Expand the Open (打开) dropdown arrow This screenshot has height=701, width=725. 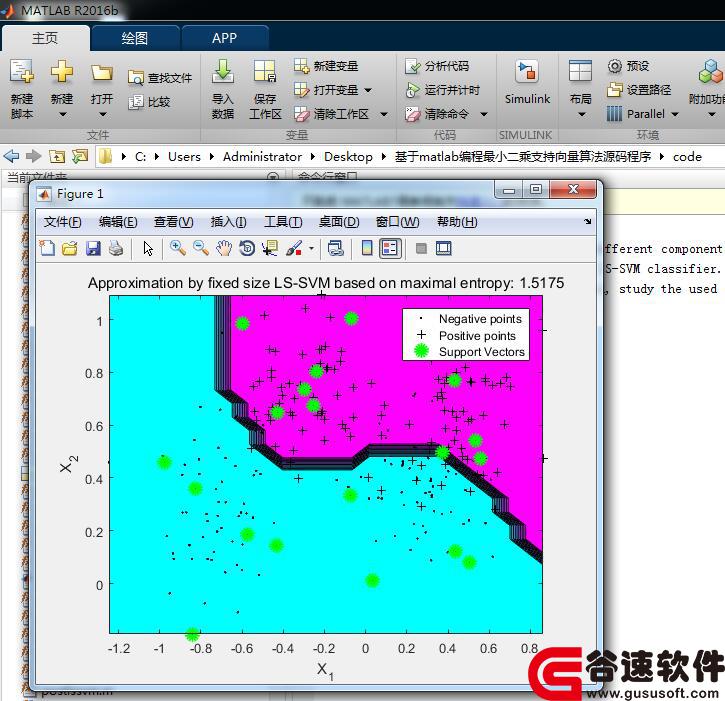[x=103, y=114]
